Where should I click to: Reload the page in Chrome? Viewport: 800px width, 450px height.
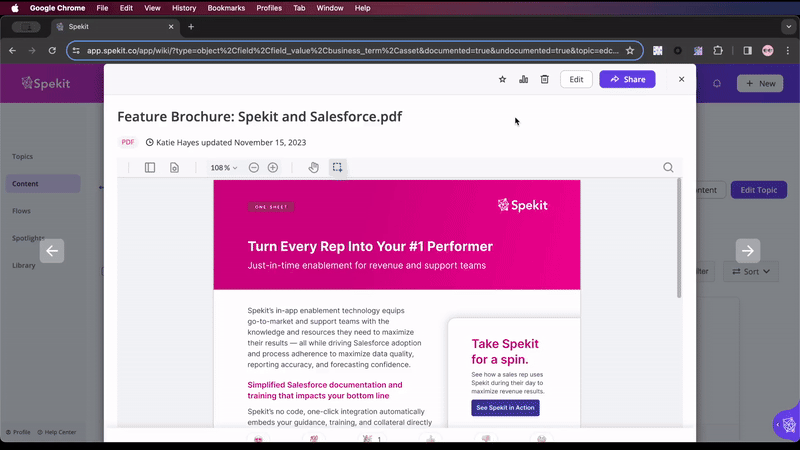tap(52, 51)
